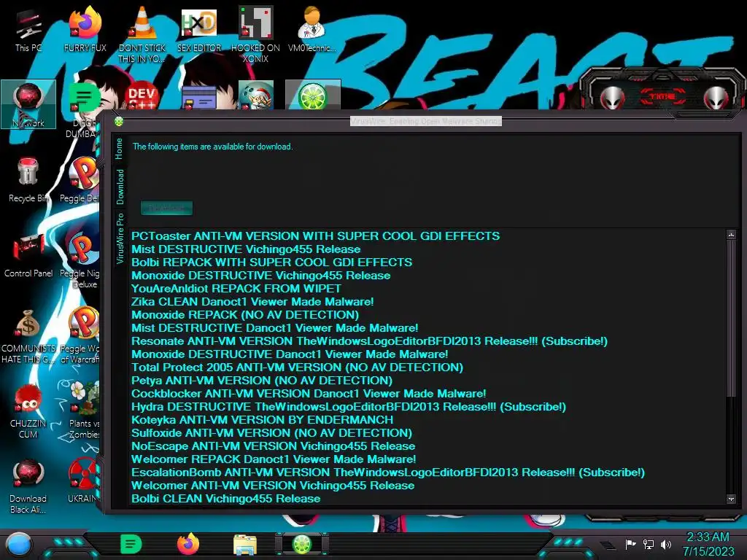Launch Firefox from the taskbar
This screenshot has height=560, width=747.
(x=188, y=544)
